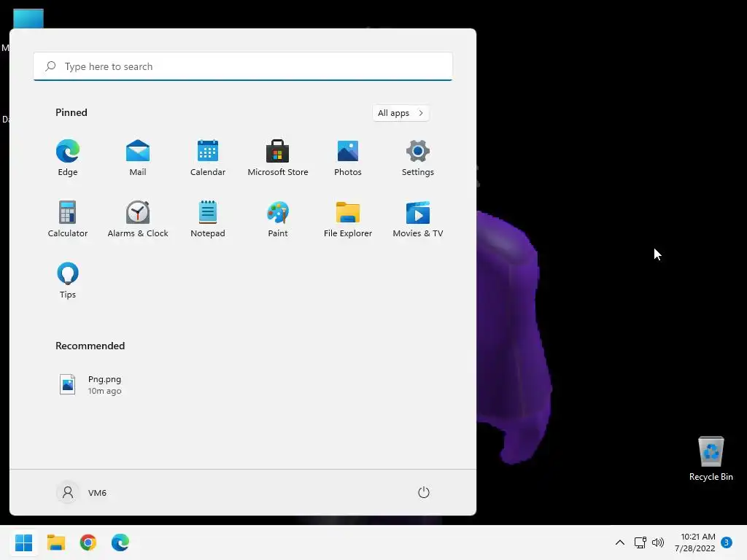
Task: Launch the Photos app
Action: 348,158
